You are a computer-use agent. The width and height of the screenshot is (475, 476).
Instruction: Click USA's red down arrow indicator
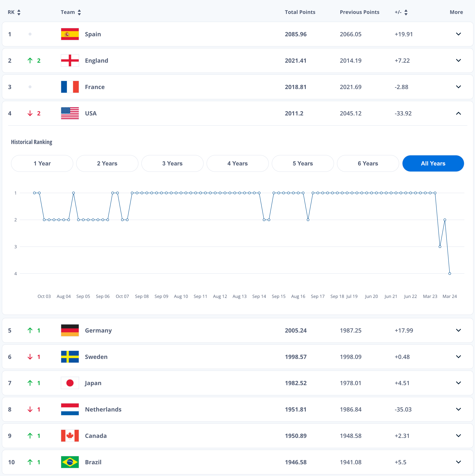(x=30, y=113)
